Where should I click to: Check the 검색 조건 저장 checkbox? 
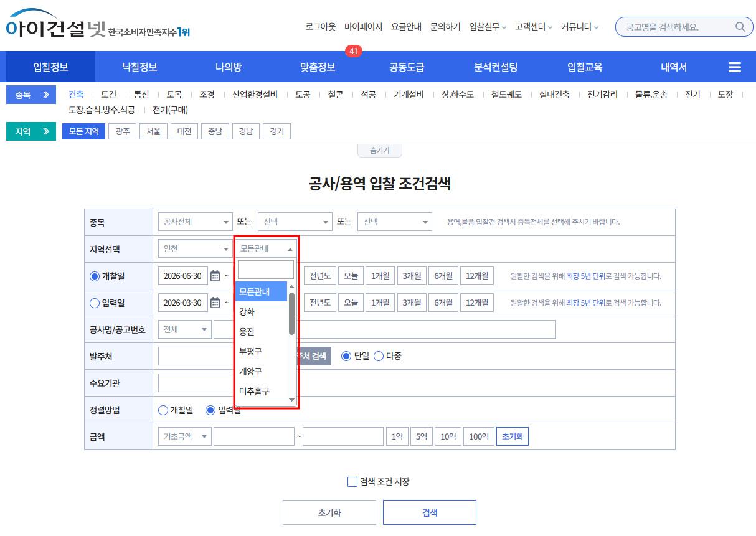click(x=352, y=482)
